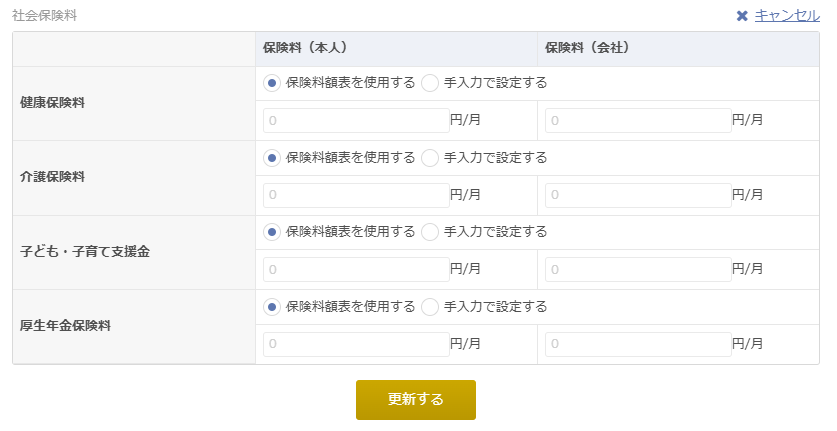Select 手入力で設定する for 健康保険料
The width and height of the screenshot is (837, 431).
point(430,83)
